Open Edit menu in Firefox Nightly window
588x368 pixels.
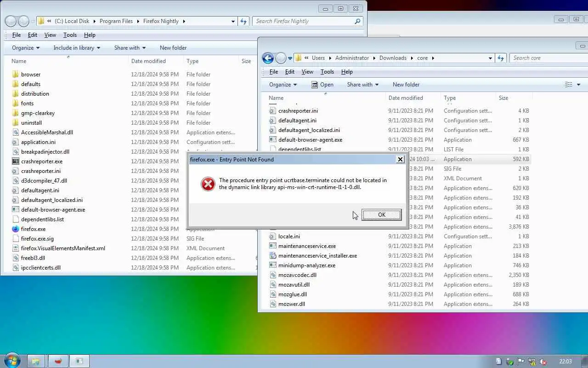(x=33, y=35)
